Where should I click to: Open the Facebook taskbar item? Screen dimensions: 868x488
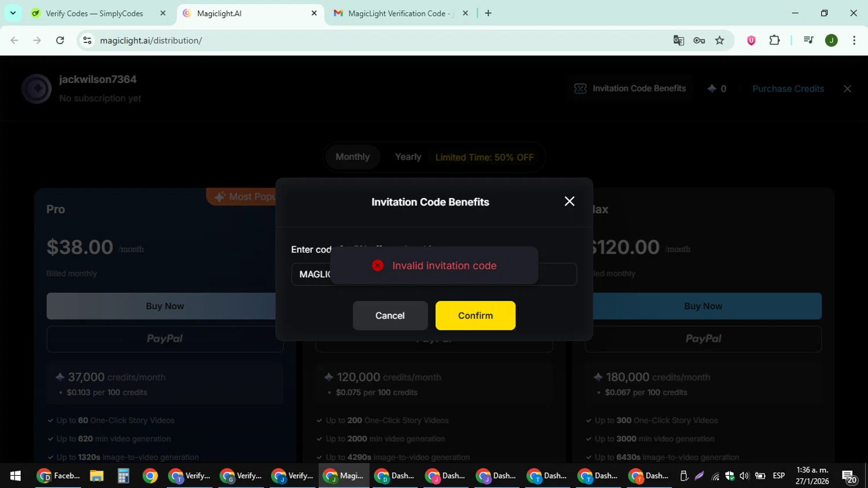[x=58, y=476]
